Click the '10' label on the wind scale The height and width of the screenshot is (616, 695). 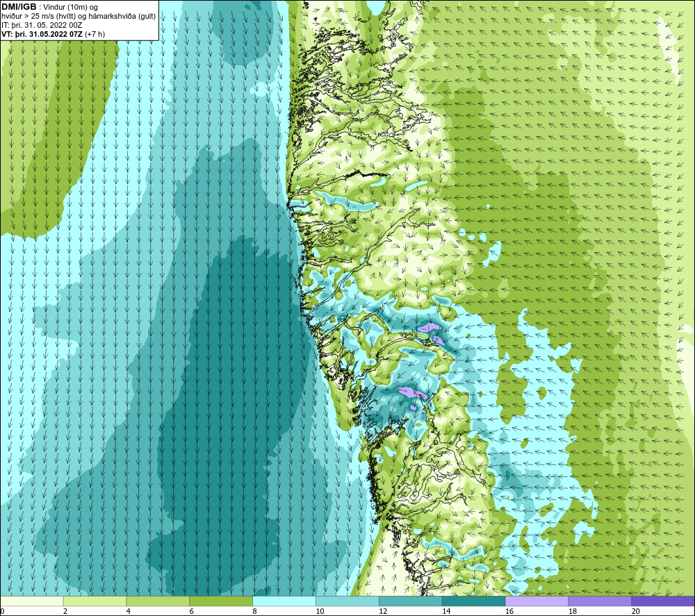click(320, 611)
